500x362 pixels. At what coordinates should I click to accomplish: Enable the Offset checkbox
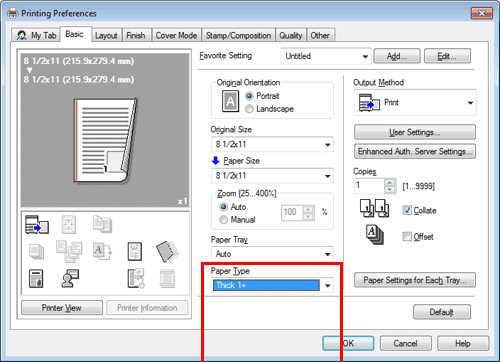[407, 236]
